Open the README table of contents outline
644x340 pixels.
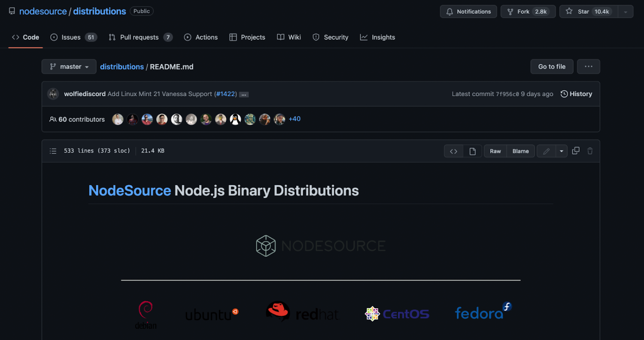click(x=53, y=151)
